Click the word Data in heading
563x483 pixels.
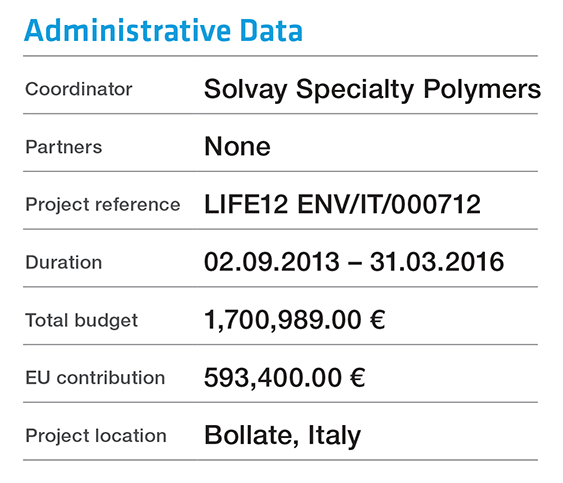[x=271, y=31]
